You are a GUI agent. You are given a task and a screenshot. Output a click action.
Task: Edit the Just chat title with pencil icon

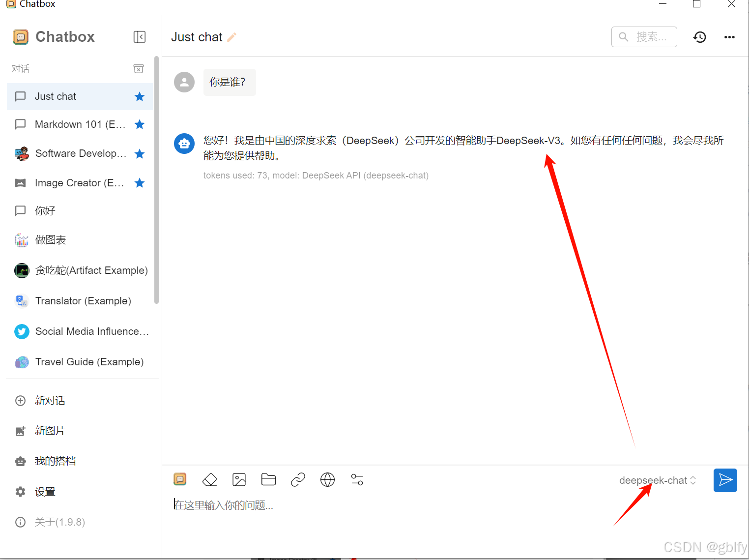[x=231, y=37]
